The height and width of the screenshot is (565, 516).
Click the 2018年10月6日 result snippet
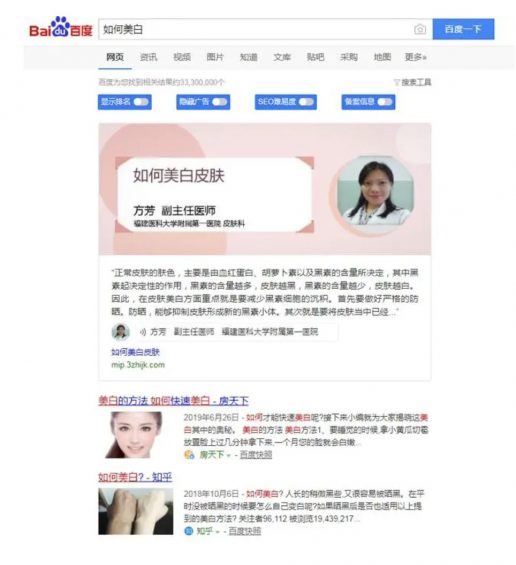304,506
